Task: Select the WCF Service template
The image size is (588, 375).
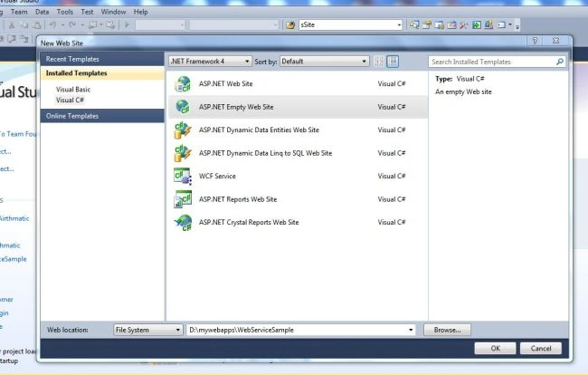Action: (299, 176)
